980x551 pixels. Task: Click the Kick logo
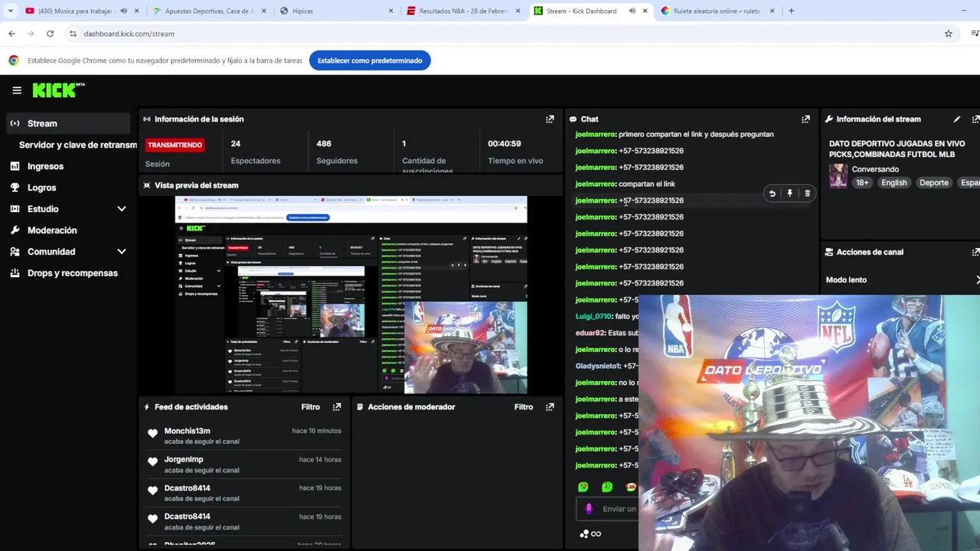point(58,90)
